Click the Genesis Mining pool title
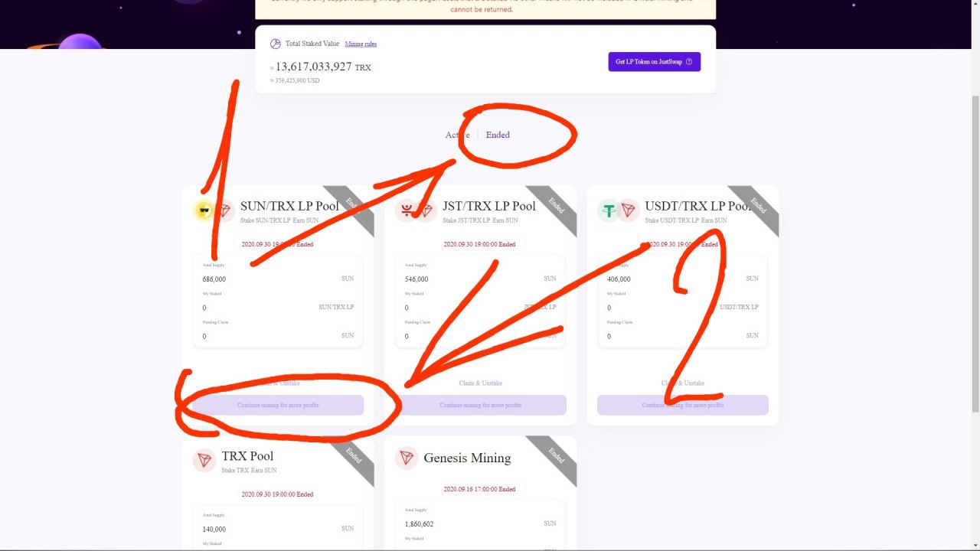Screen dimensions: 980x551 (467, 458)
